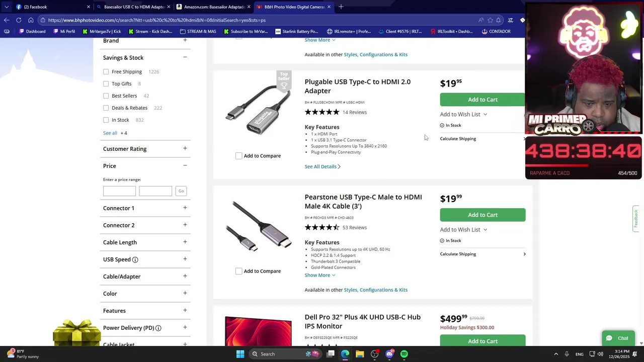This screenshot has height=362, width=644.
Task: Open the live Chat widget
Action: click(618, 338)
